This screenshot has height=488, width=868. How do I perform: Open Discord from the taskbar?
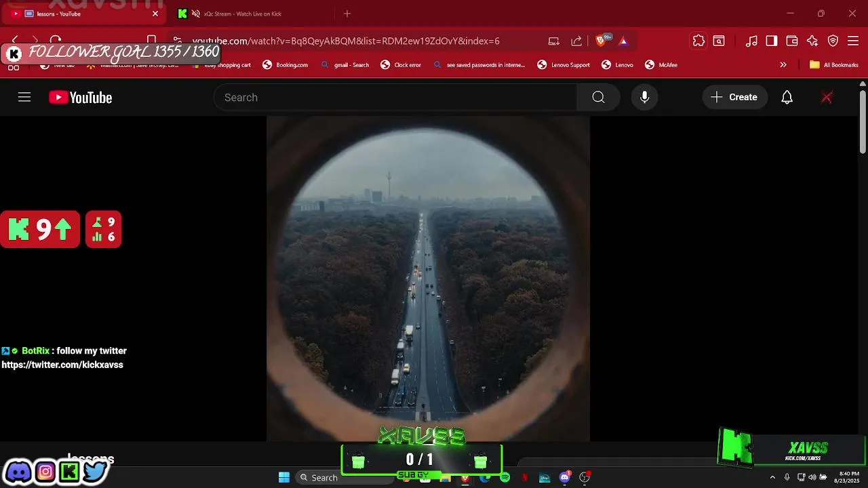point(565,477)
